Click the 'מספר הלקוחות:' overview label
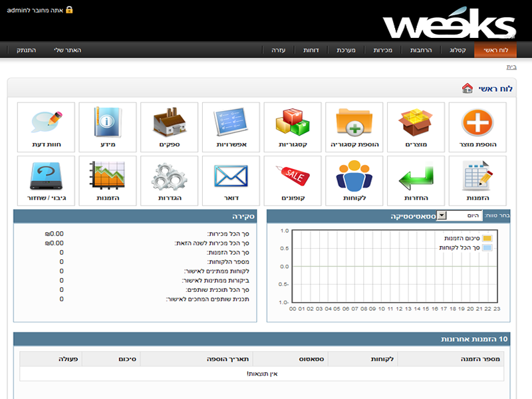 [x=228, y=262]
